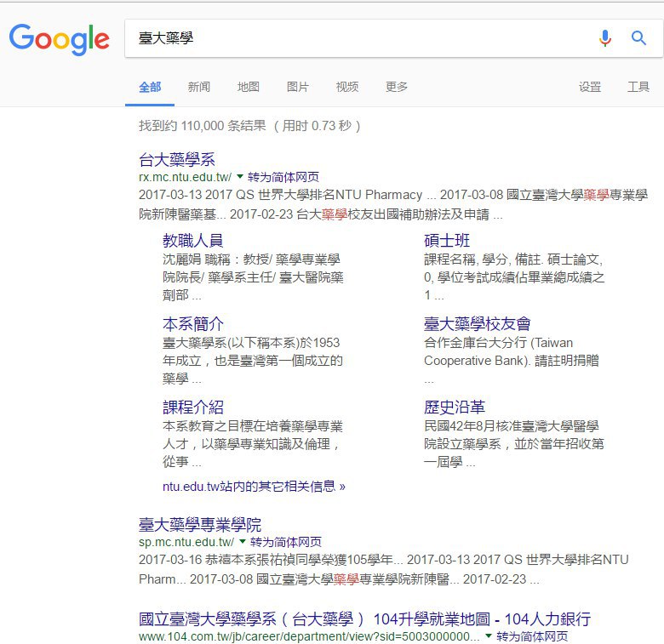Select the 视频 tab
This screenshot has height=644, width=664.
347,87
